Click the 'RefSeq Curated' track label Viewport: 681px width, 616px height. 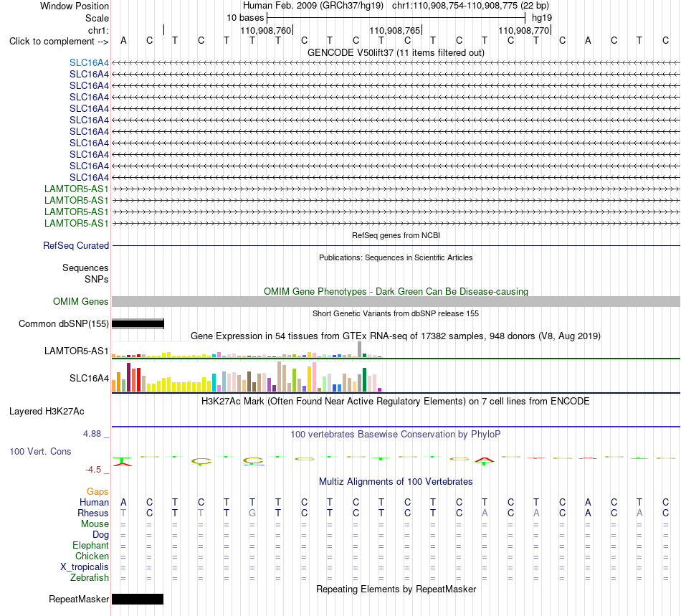click(76, 245)
